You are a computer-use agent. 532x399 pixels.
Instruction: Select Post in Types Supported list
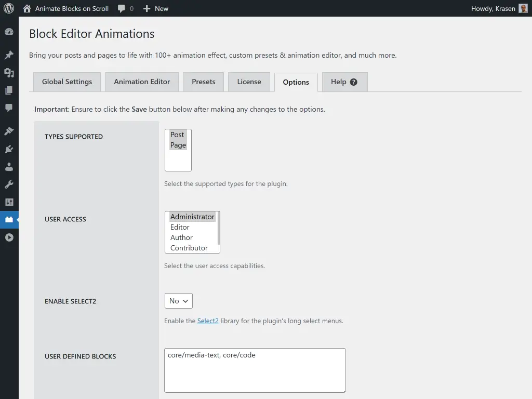tap(178, 135)
